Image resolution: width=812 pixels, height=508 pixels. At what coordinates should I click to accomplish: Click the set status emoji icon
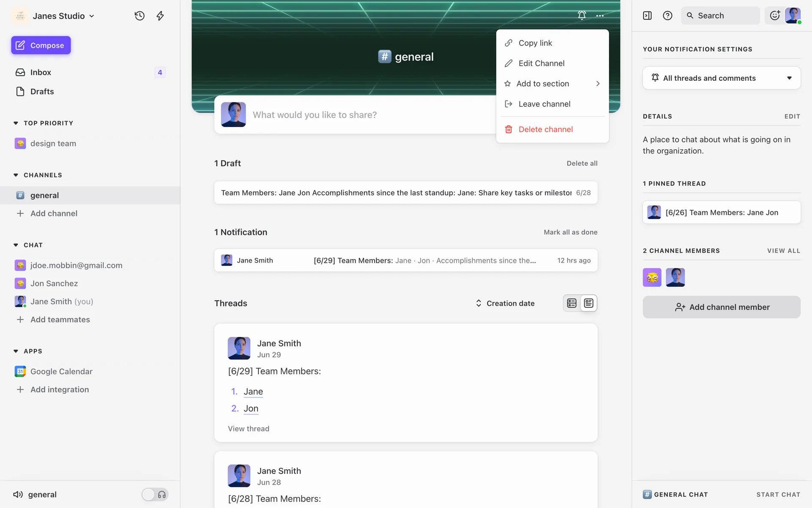click(x=775, y=16)
